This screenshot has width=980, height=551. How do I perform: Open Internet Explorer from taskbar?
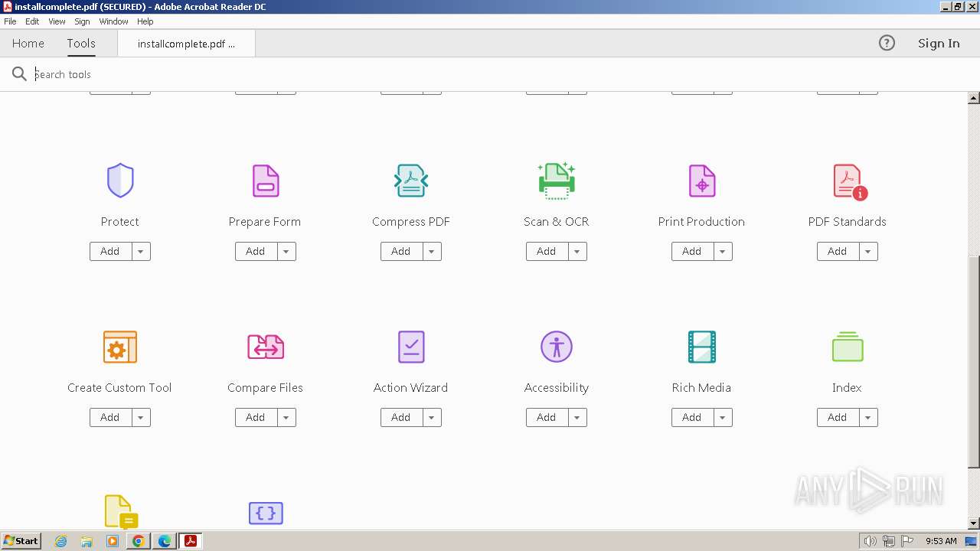60,541
